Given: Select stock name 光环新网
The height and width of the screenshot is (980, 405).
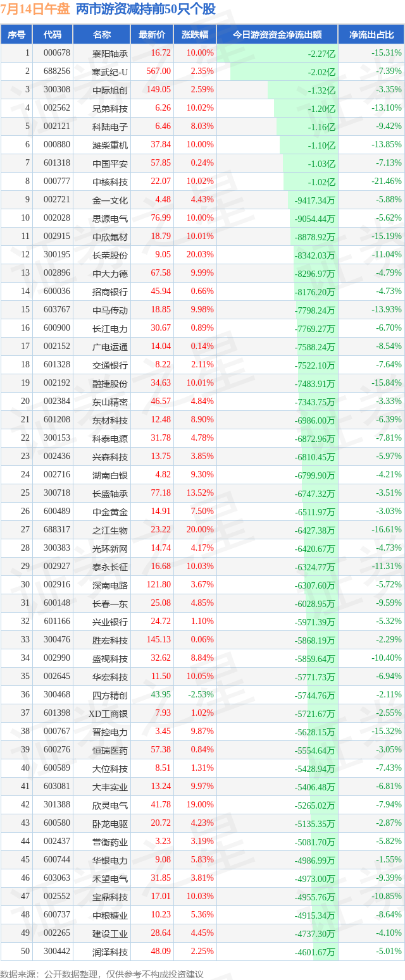Looking at the screenshot, I should click(110, 548).
